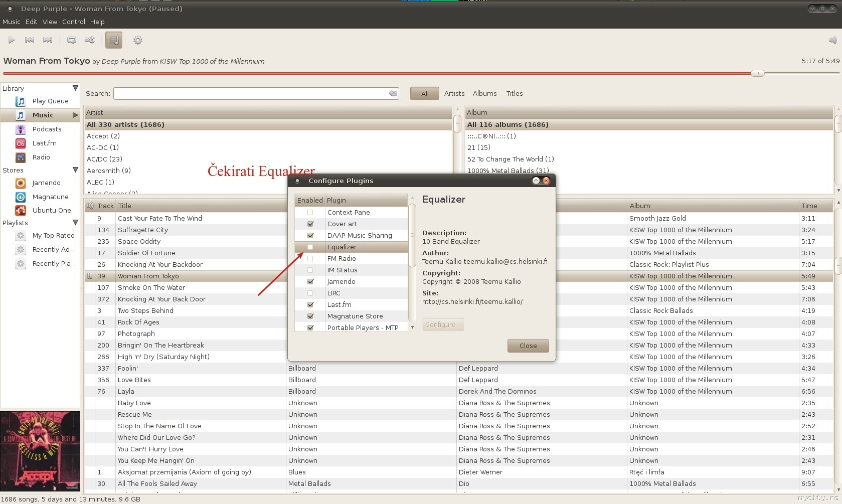Enable the FM Radio plugin

click(x=310, y=258)
